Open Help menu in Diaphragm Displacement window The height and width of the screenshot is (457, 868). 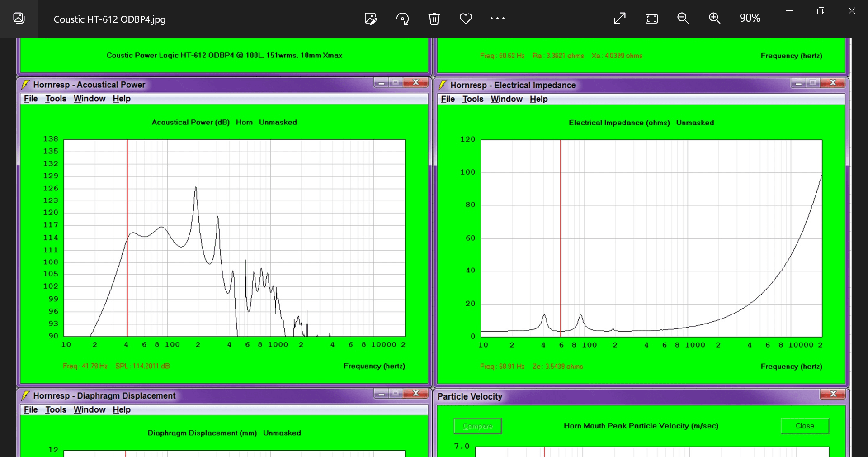pyautogui.click(x=122, y=409)
